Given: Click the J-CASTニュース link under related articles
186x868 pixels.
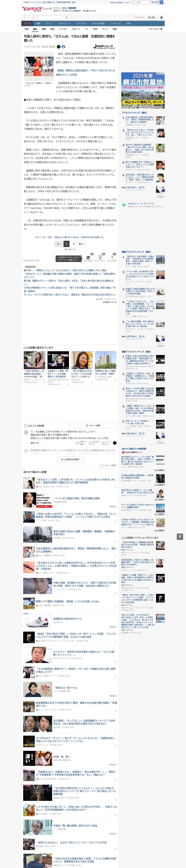Looking at the screenshot, I should pyautogui.click(x=109, y=302).
